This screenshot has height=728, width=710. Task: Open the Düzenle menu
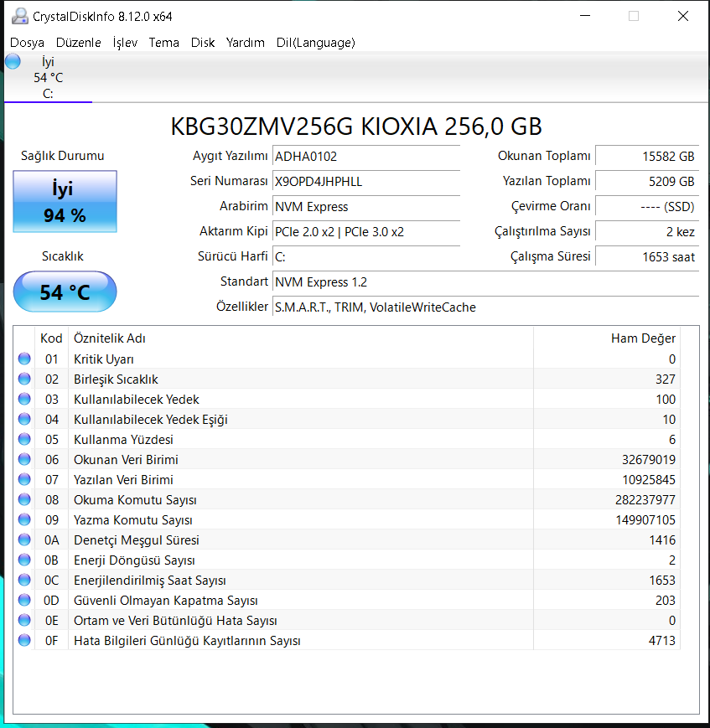(x=78, y=43)
